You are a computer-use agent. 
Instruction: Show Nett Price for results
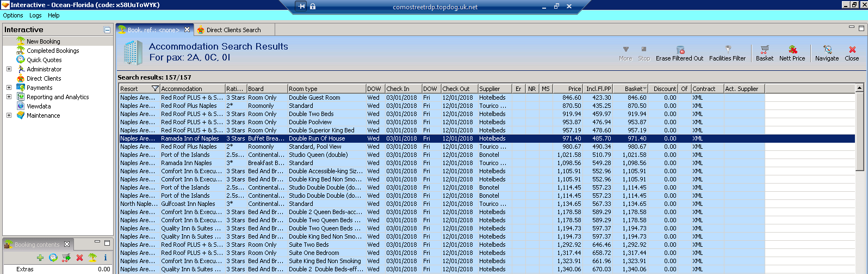pos(792,50)
